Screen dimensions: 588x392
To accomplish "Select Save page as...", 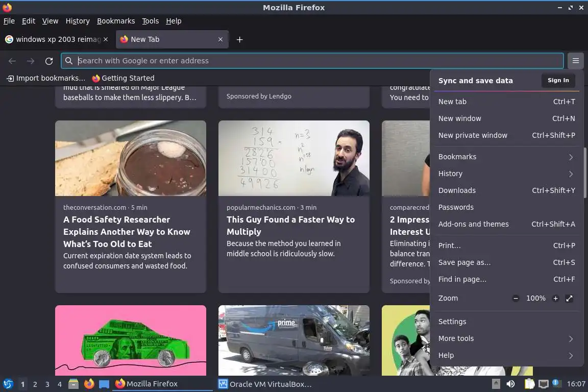I will point(506,262).
